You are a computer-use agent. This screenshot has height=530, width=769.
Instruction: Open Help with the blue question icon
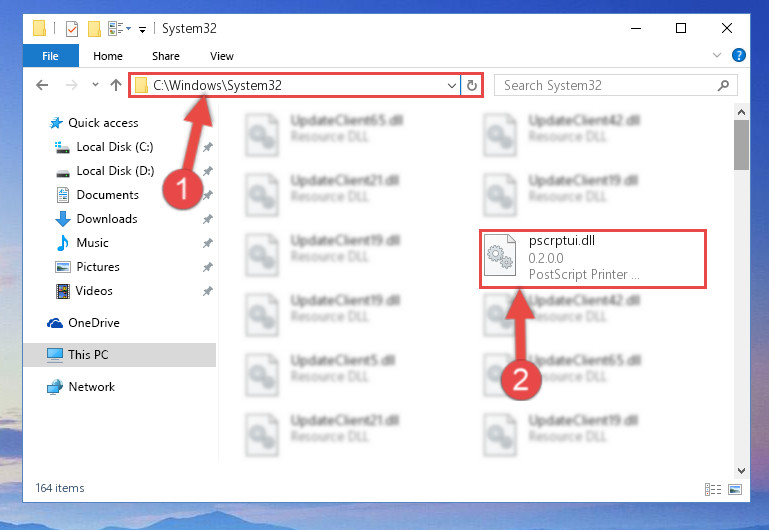[739, 55]
